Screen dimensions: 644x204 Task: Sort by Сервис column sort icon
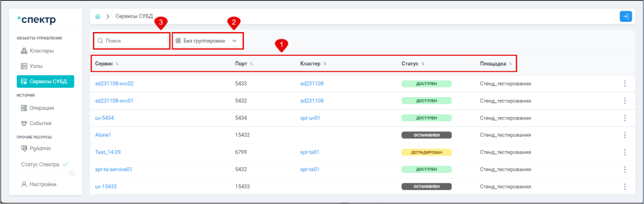117,64
